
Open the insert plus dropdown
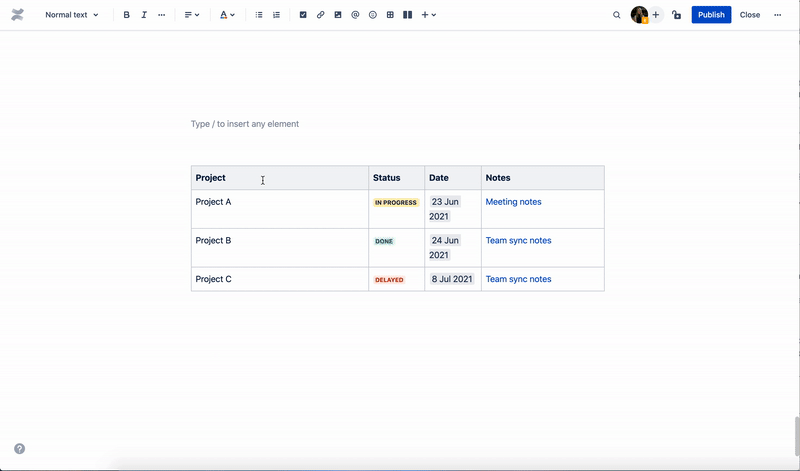coord(429,15)
